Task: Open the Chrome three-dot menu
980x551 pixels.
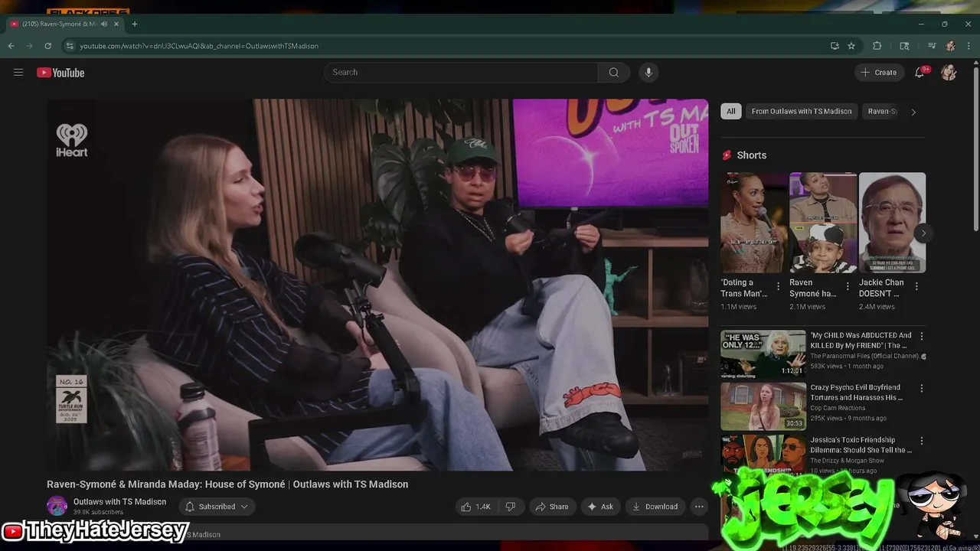Action: pyautogui.click(x=968, y=46)
